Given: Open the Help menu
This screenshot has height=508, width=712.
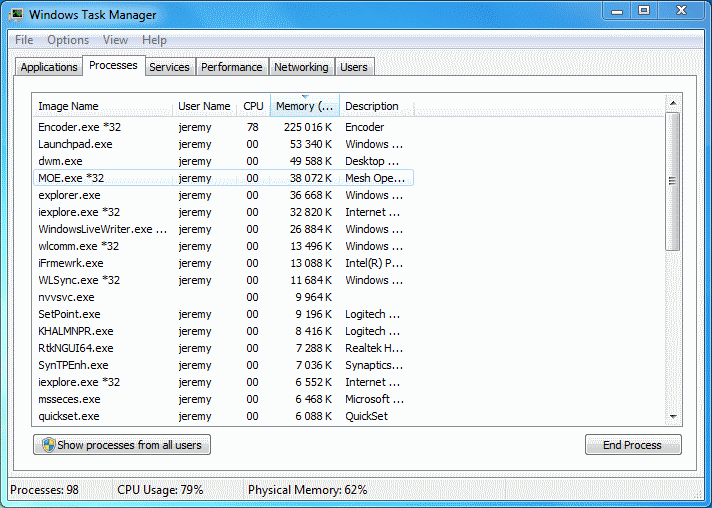Looking at the screenshot, I should 154,40.
